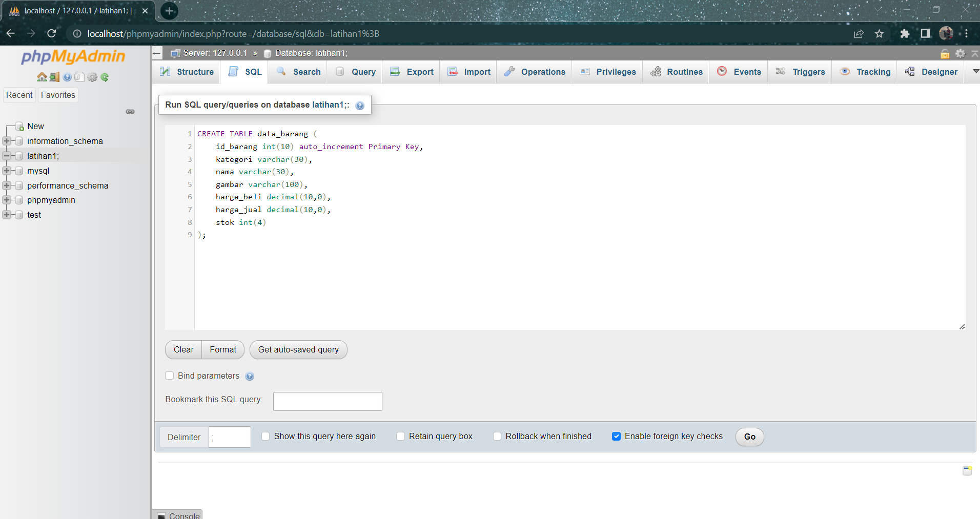Screen dimensions: 980x519
Task: Click the Bookmark this SQL query field
Action: click(x=327, y=401)
